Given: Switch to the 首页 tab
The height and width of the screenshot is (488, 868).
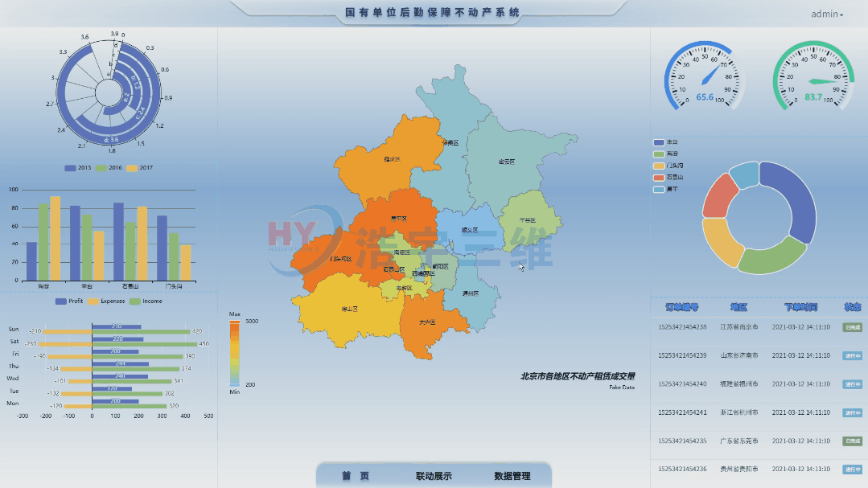Looking at the screenshot, I should (356, 476).
